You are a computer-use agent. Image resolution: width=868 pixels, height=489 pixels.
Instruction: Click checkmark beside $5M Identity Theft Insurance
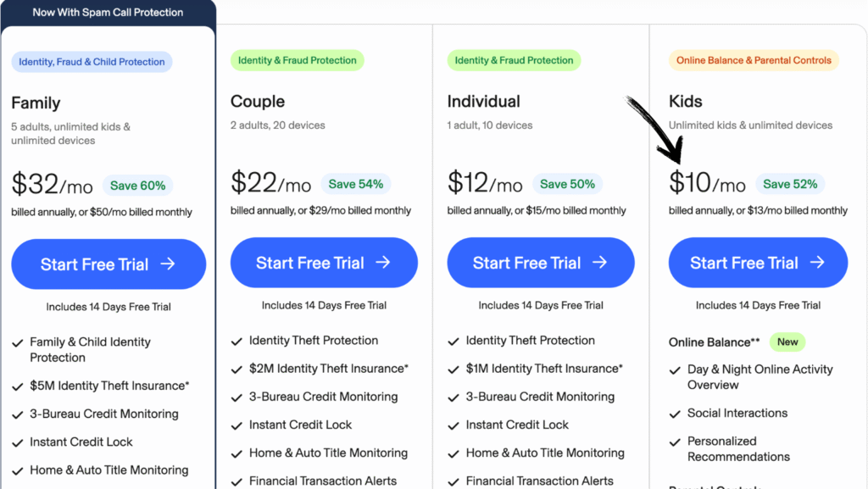(x=18, y=386)
